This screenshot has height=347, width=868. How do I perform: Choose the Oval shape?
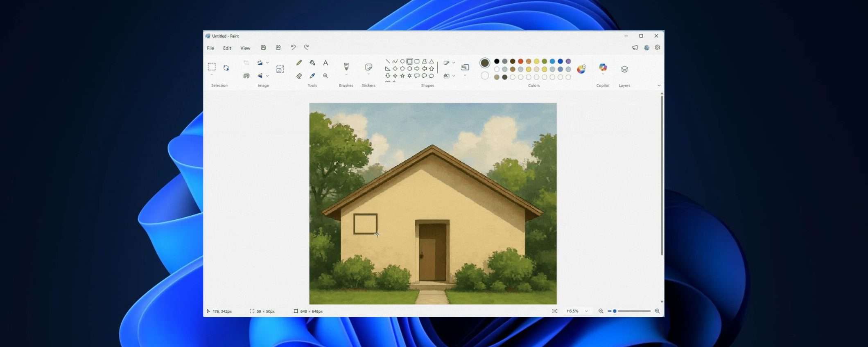(x=402, y=61)
